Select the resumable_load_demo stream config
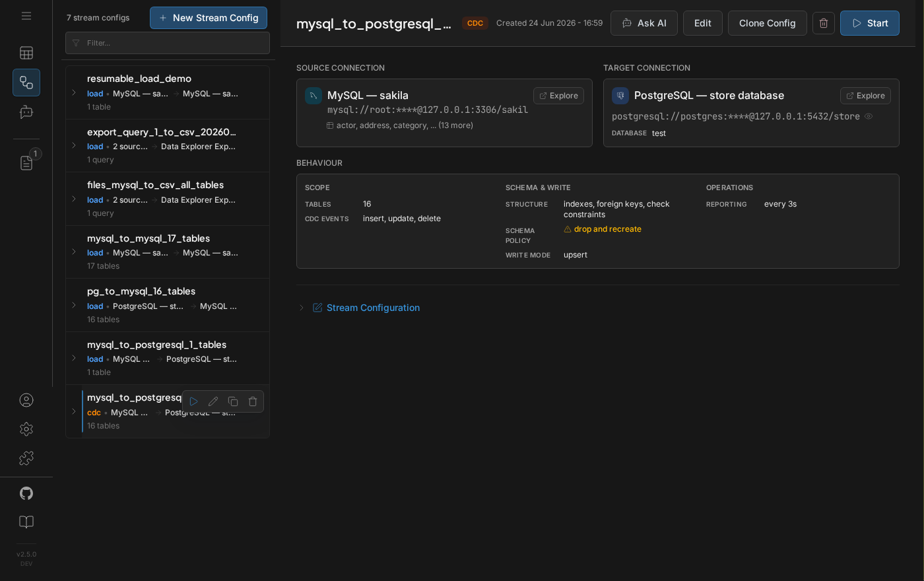 coord(168,92)
